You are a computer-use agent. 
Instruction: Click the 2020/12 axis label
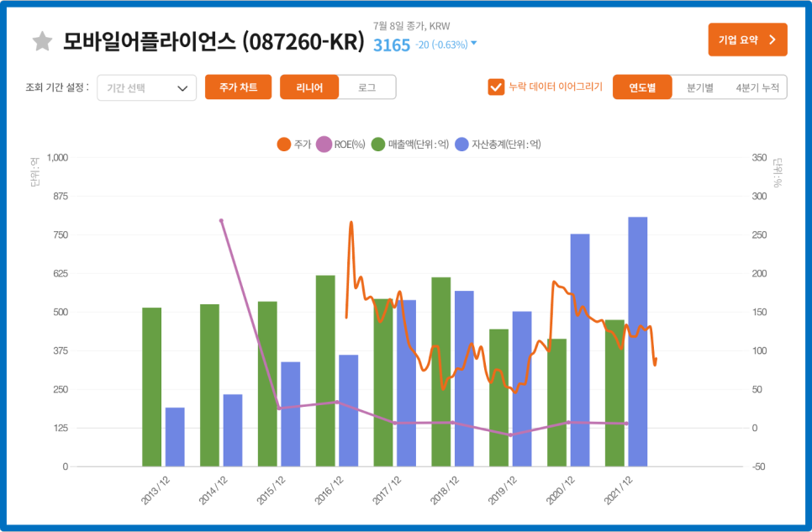point(561,490)
